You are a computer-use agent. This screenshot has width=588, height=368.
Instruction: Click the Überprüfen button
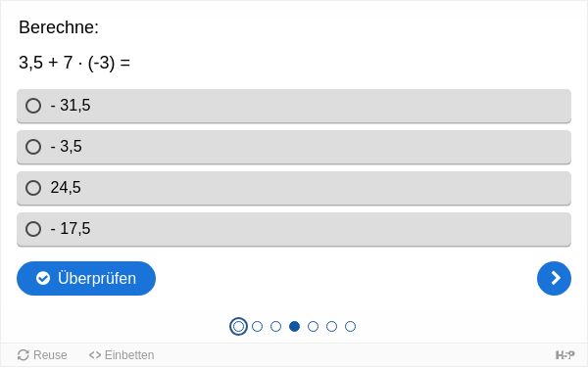[86, 278]
